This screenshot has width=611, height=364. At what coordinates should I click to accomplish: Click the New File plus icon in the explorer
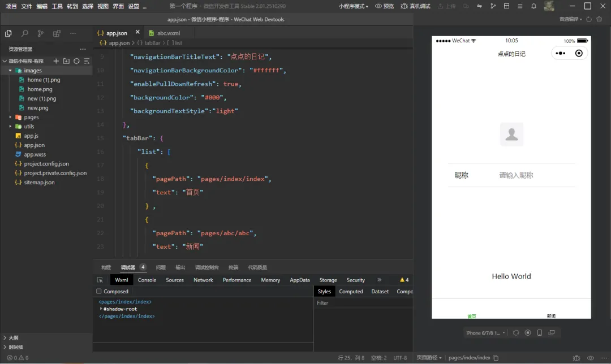[x=56, y=61]
